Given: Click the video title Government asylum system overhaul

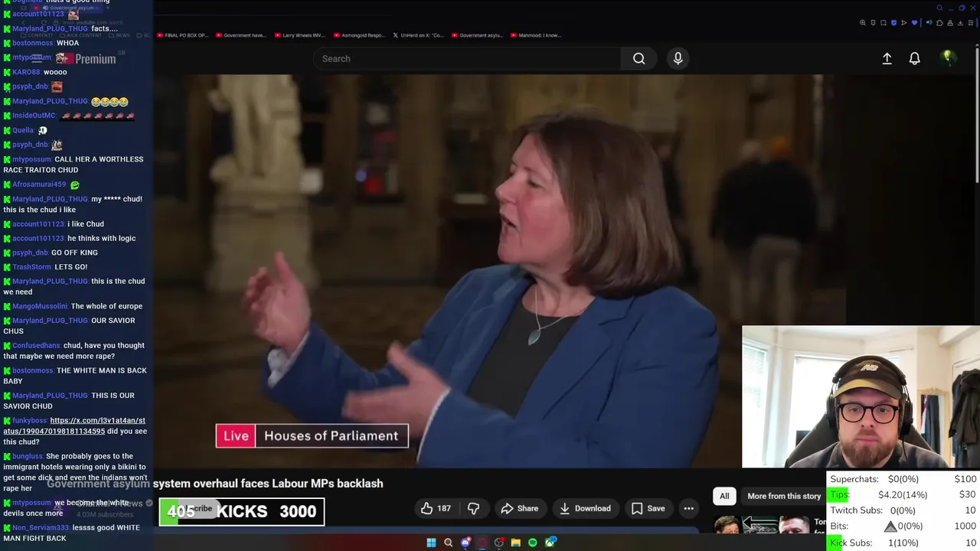Looking at the screenshot, I should coord(214,484).
